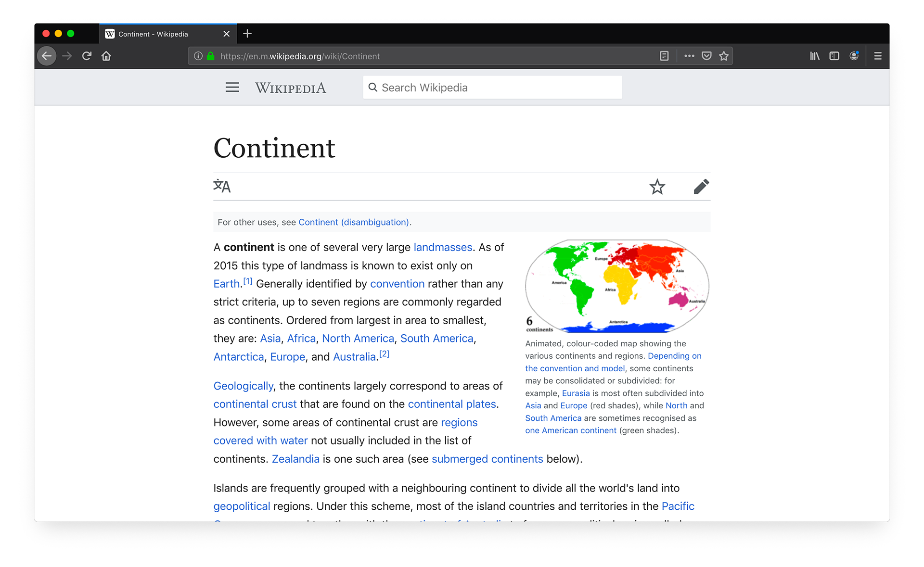
Task: Save the page to Pocket
Action: point(706,56)
